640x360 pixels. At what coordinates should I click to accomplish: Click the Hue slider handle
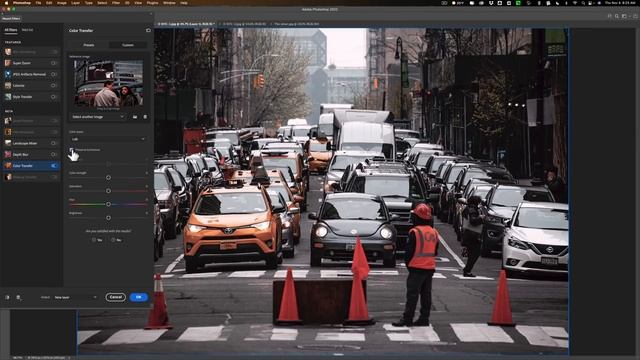pyautogui.click(x=108, y=204)
